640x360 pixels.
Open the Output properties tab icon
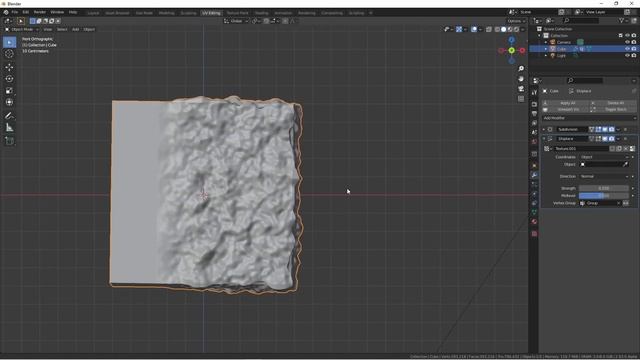pos(534,113)
